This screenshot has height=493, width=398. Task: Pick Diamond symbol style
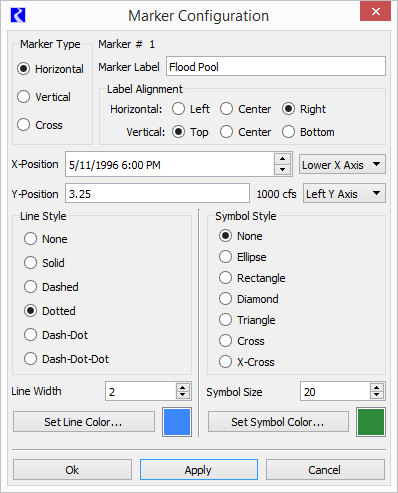(x=249, y=299)
